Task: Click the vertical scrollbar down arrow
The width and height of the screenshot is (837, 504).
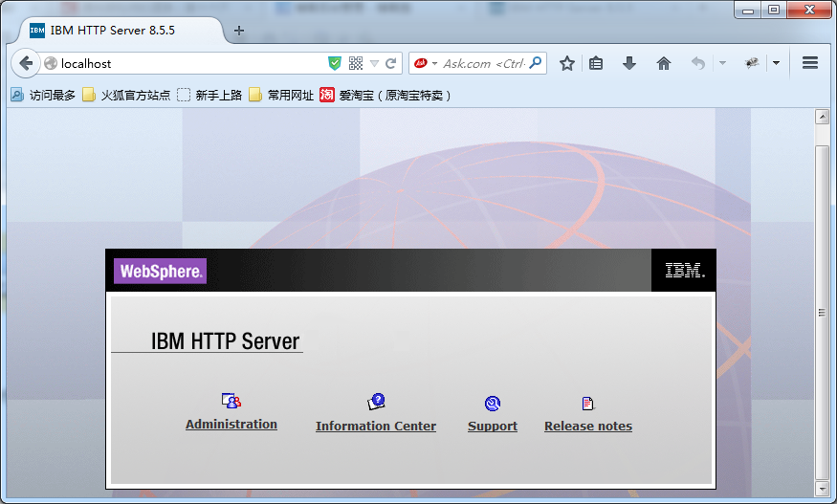Action: [822, 488]
